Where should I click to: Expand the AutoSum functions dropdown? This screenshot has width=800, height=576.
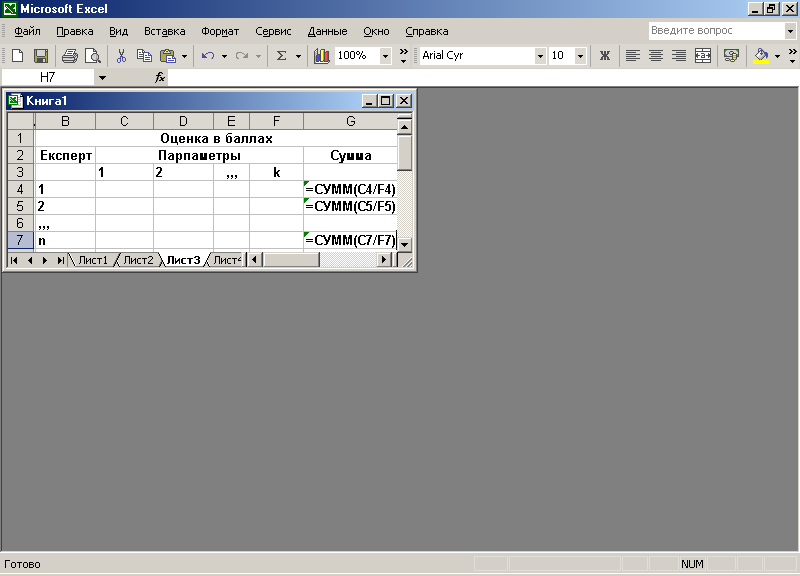tap(298, 56)
